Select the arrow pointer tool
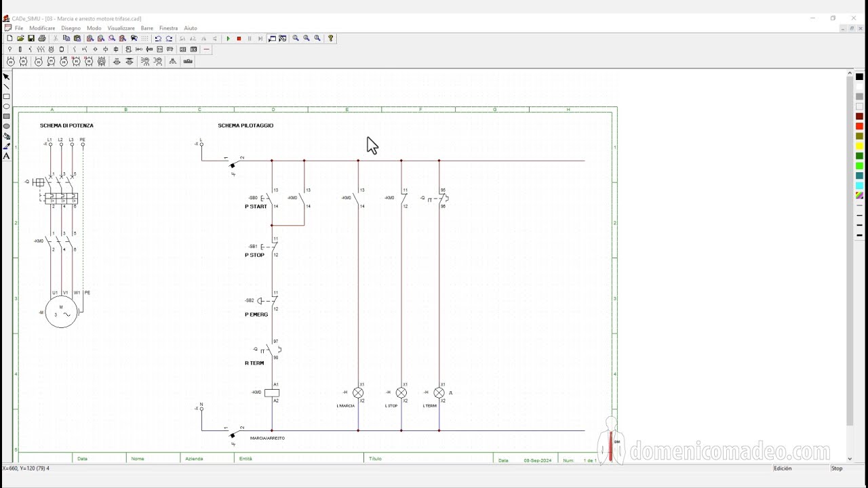Image resolution: width=868 pixels, height=488 pixels. click(7, 77)
